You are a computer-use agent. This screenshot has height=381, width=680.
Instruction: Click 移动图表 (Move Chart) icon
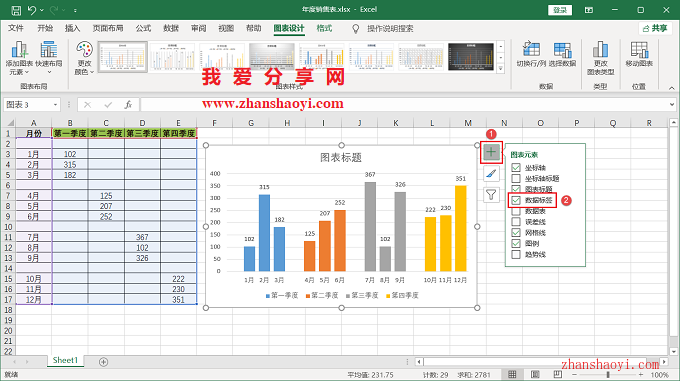[x=639, y=54]
